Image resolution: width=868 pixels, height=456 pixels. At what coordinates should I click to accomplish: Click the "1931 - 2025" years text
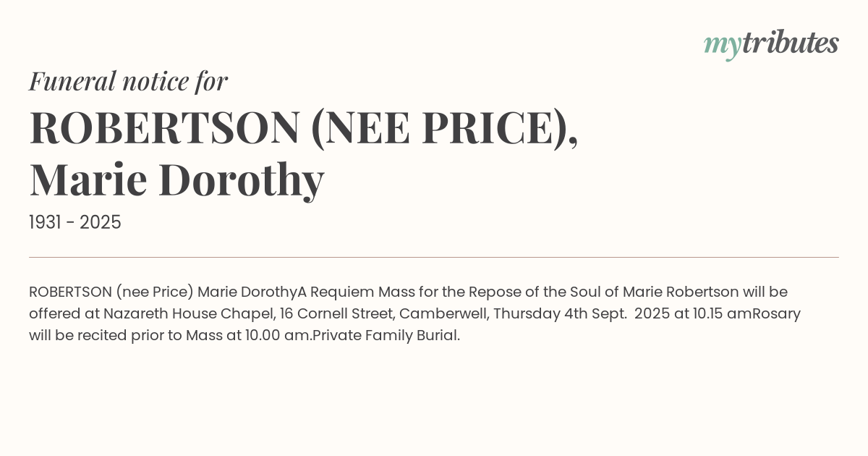[75, 222]
